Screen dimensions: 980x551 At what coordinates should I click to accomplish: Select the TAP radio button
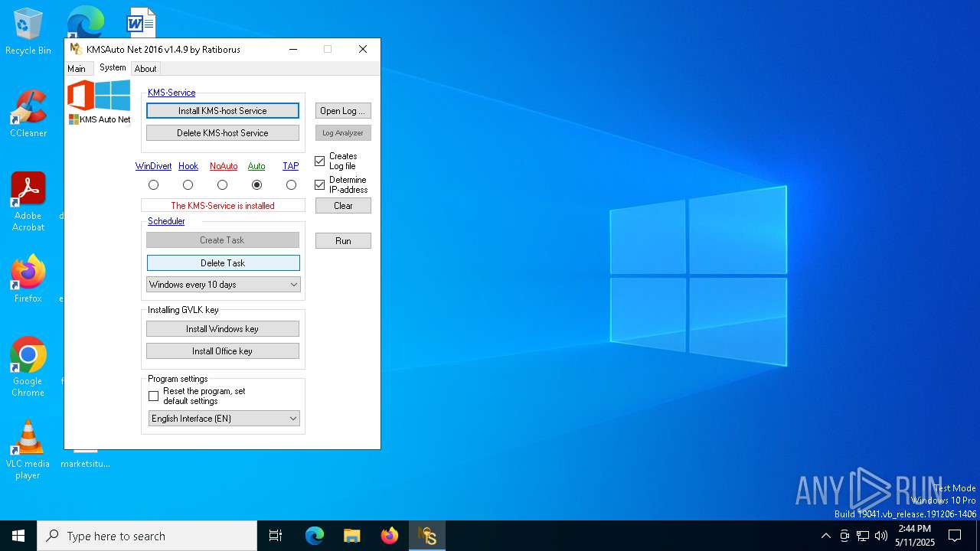click(291, 184)
